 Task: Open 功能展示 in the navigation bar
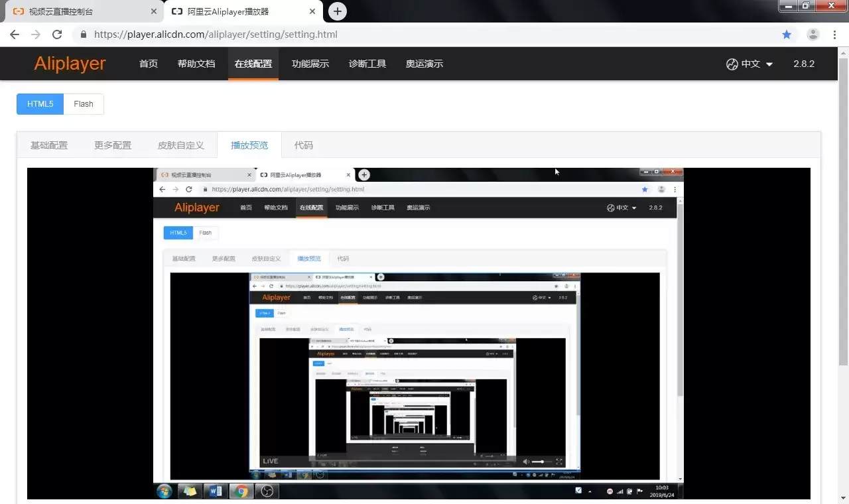point(310,64)
